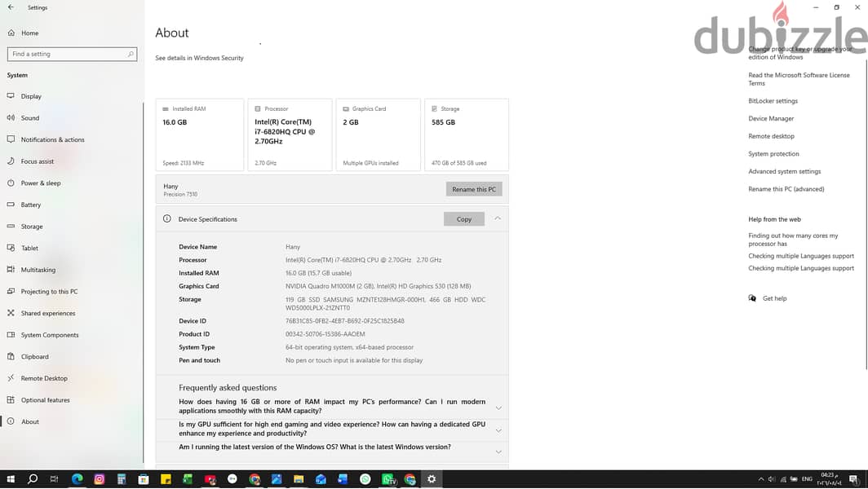Open the notification Action Center
Viewport: 868px width, 489px height.
[x=854, y=479]
